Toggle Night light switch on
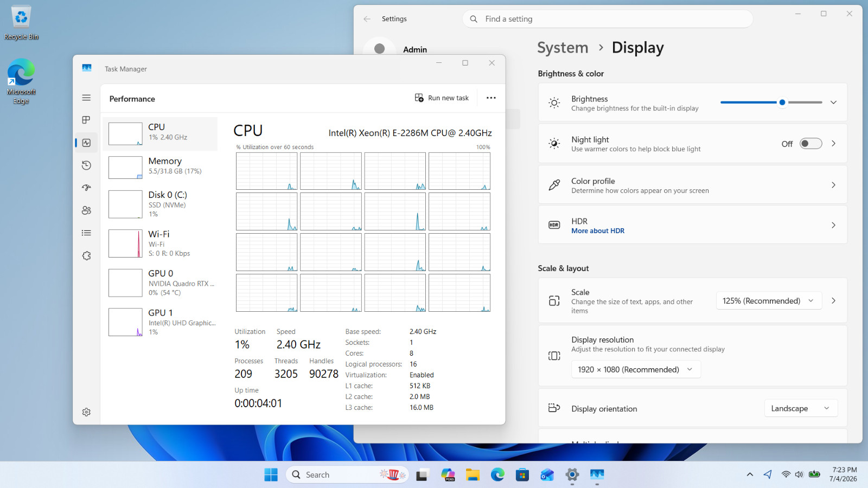Screen dimensions: 868x488 [x=810, y=144]
